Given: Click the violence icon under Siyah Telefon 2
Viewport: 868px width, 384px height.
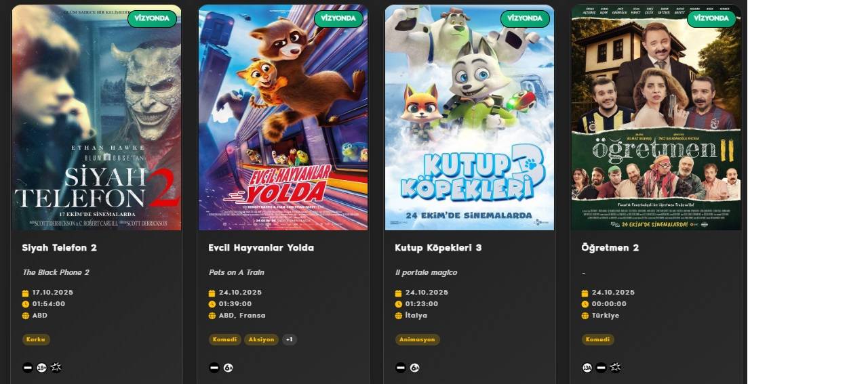Looking at the screenshot, I should [x=56, y=368].
